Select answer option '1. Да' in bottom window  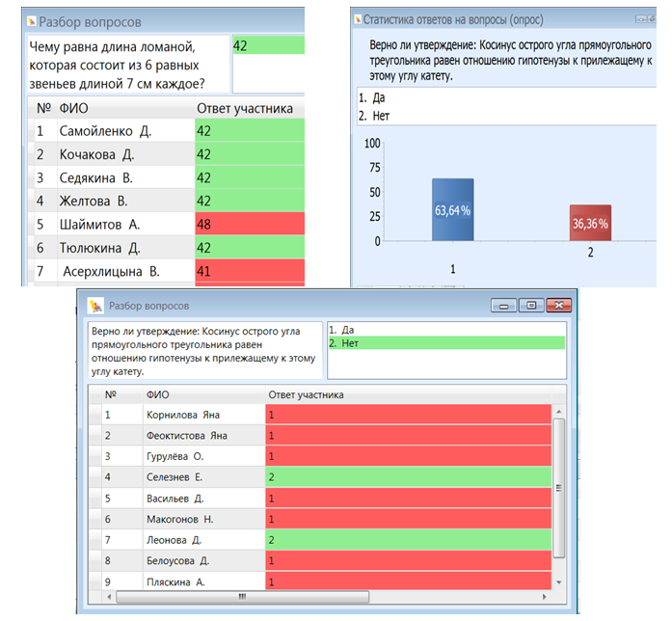tap(446, 330)
